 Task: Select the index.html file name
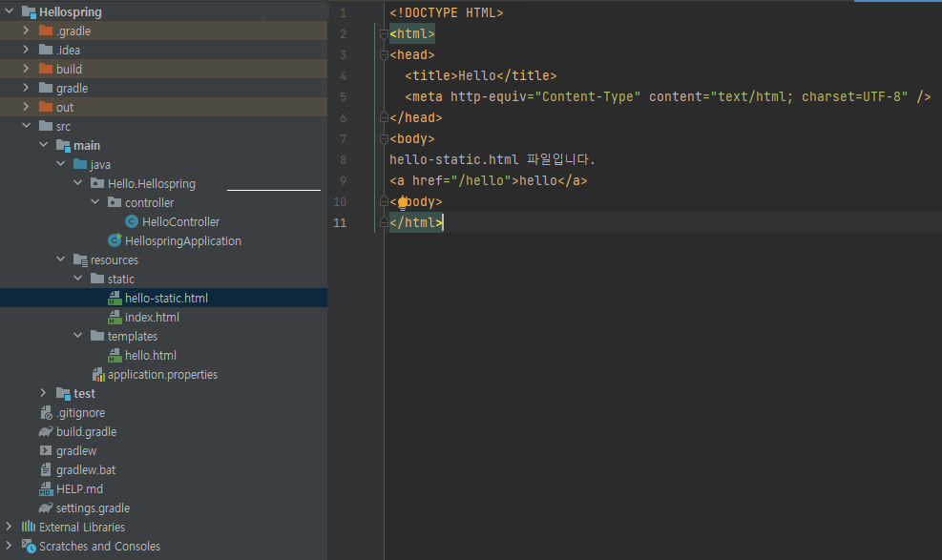click(152, 318)
